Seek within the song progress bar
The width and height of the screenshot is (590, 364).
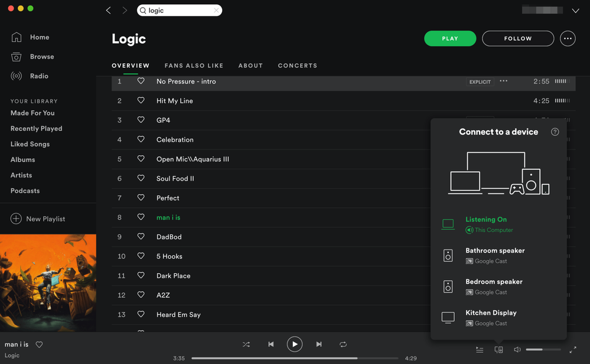295,358
